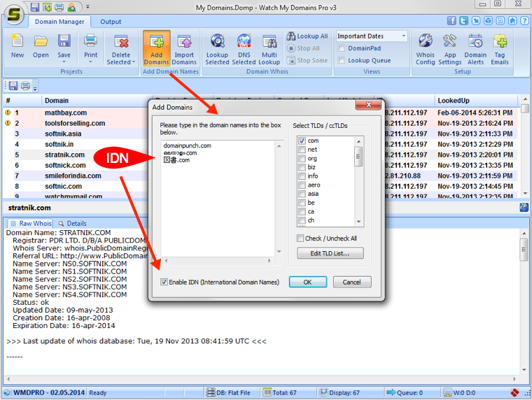532x400 pixels.
Task: Click domain textbox scroll down arrow
Action: pyautogui.click(x=279, y=252)
